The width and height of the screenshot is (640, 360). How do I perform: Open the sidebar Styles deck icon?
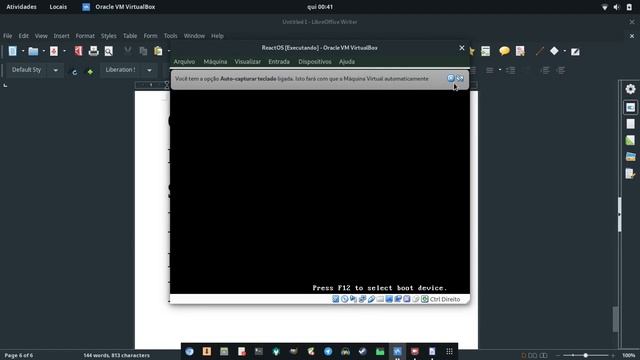pos(630,140)
